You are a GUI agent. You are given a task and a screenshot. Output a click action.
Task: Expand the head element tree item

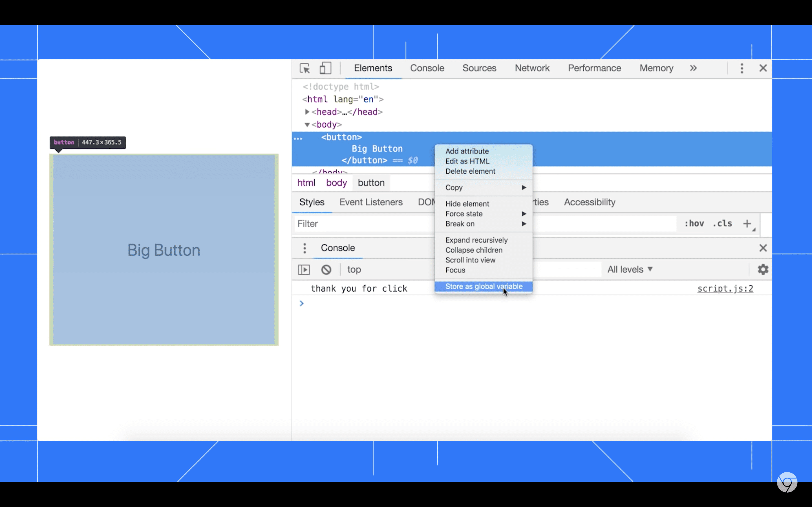coord(305,112)
